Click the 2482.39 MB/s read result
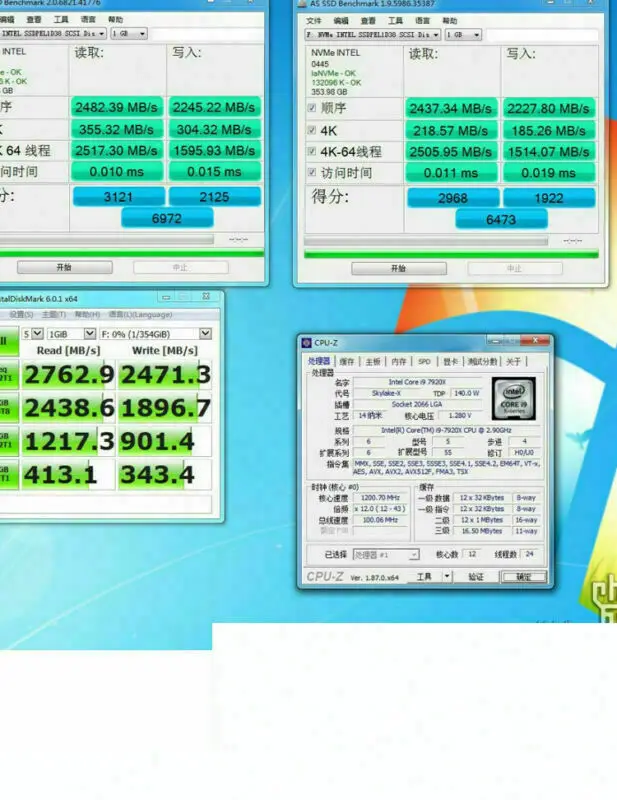 [117, 107]
